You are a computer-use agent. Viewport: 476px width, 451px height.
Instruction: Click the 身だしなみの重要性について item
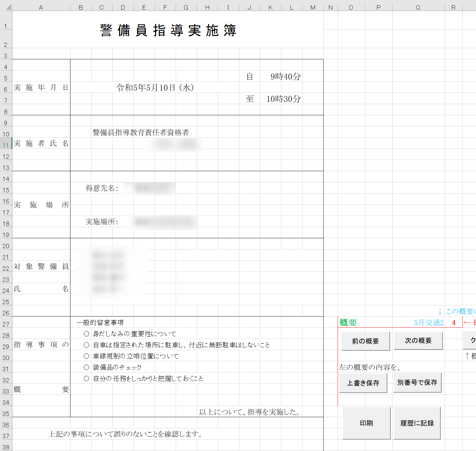(134, 334)
